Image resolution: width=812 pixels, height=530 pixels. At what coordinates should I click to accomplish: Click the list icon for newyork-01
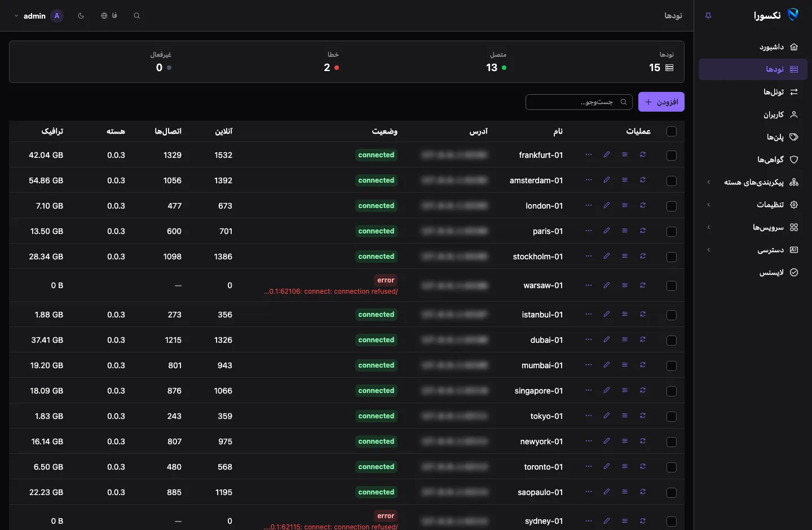click(x=625, y=441)
